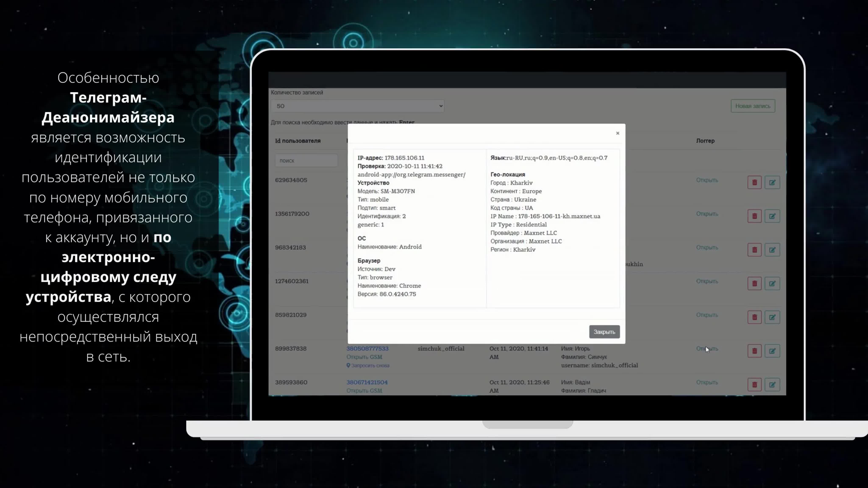Click the Версия: 86.0.4240.75 line
Viewport: 868px width, 488px height.
387,294
